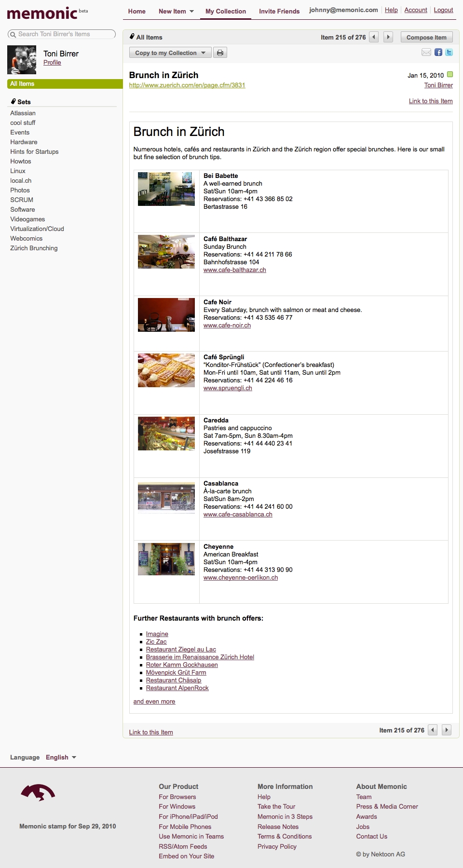Click the print icon button
Viewport: 463px width, 868px height.
pos(220,53)
